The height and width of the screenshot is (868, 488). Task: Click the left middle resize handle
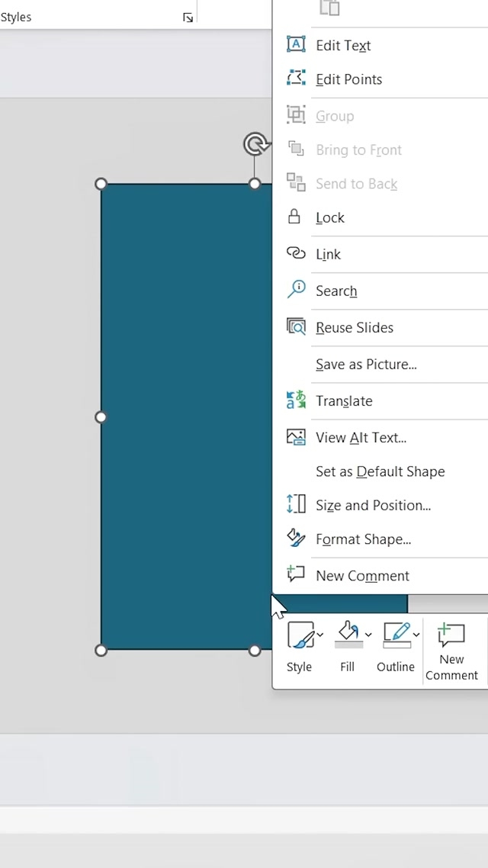(101, 417)
